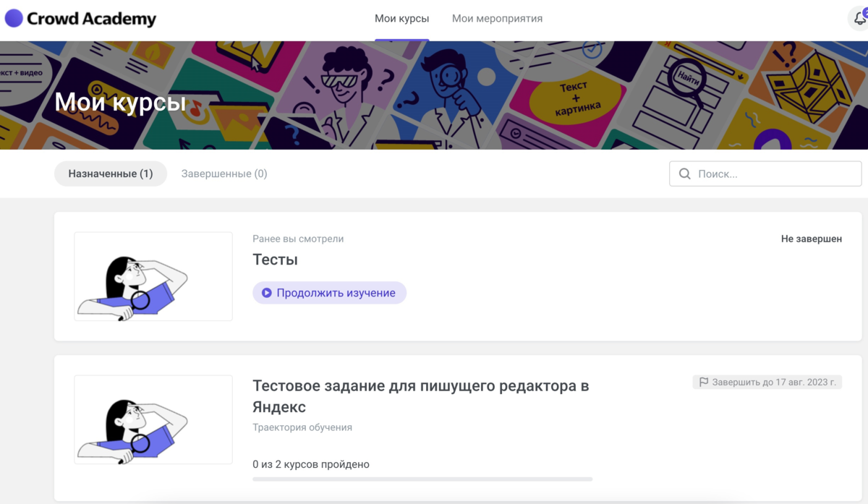
Task: Open notifications via the bell icon
Action: click(x=860, y=18)
